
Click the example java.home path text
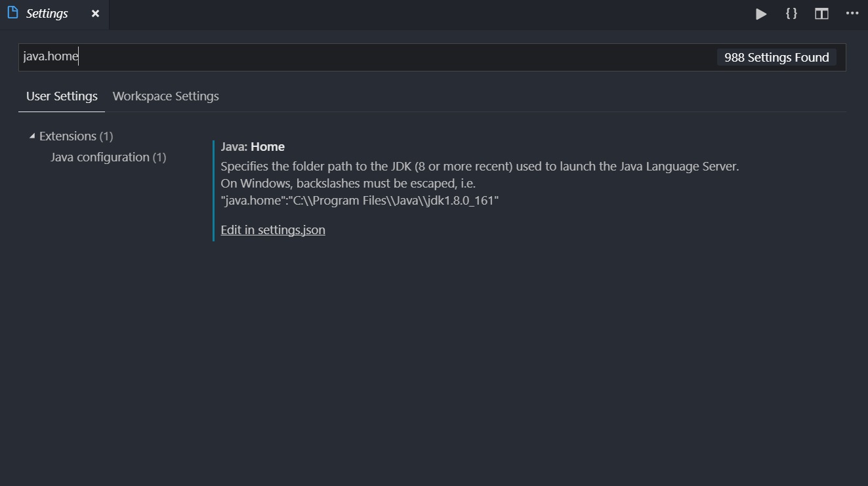click(360, 201)
